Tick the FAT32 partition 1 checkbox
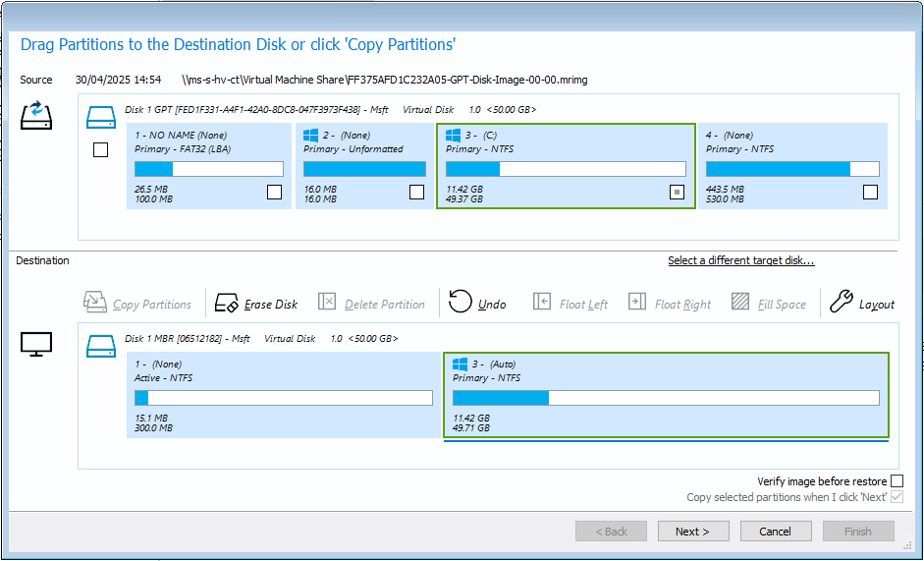 (x=275, y=193)
